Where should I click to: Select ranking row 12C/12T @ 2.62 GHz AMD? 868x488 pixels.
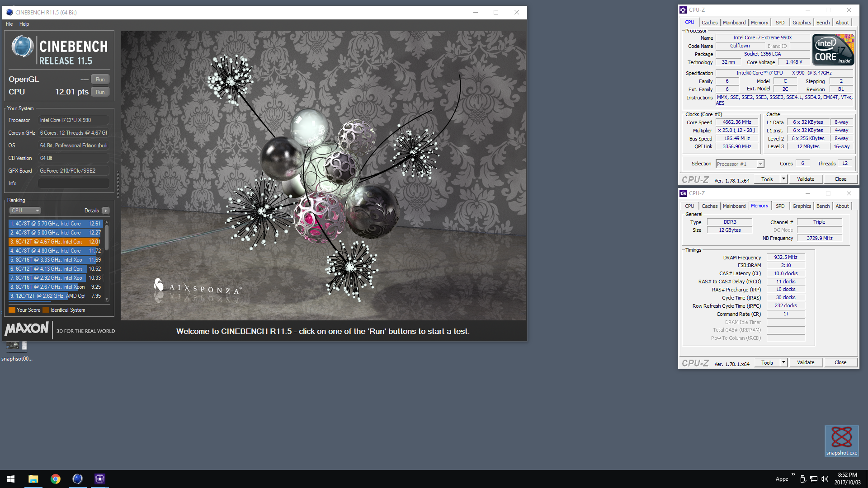56,296
